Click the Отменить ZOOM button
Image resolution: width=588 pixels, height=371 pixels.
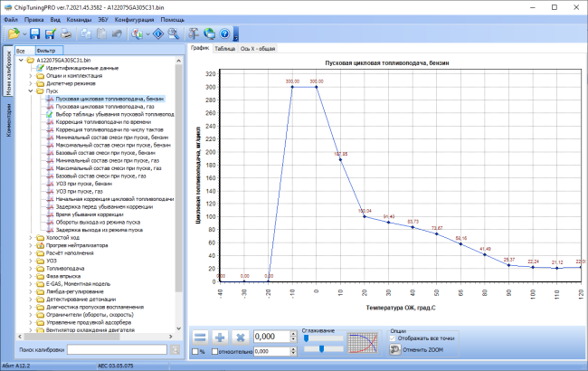417,349
